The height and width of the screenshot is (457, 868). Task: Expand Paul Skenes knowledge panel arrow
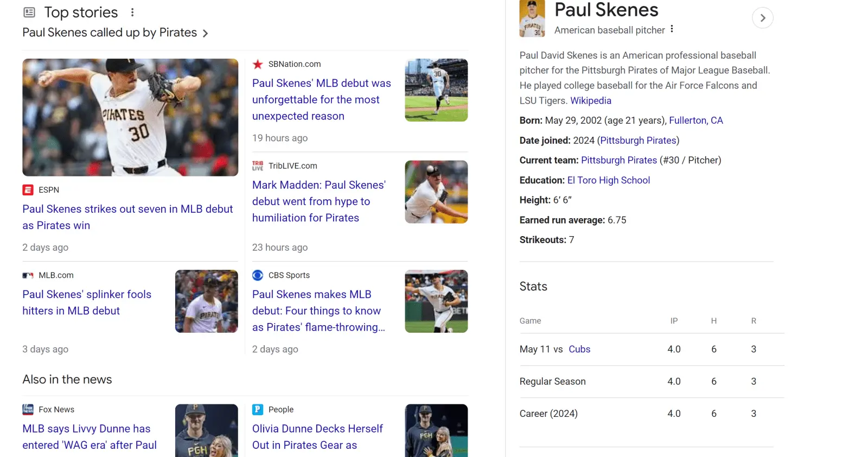point(762,18)
